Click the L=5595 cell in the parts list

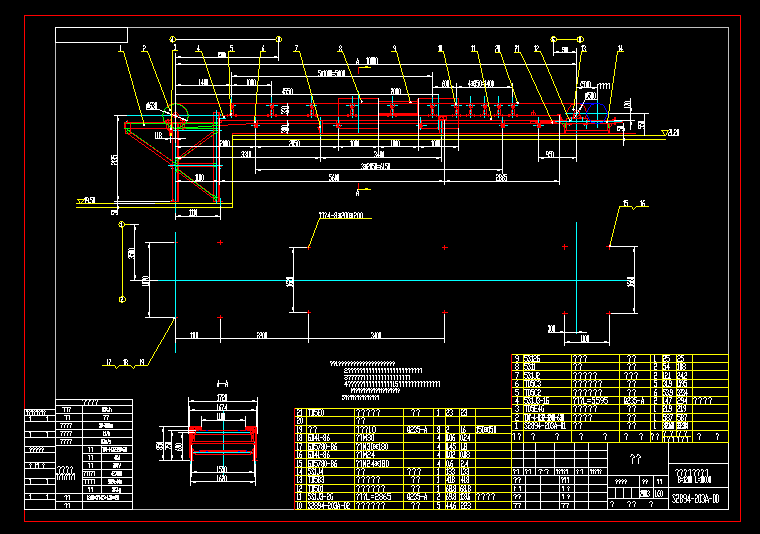pos(595,401)
